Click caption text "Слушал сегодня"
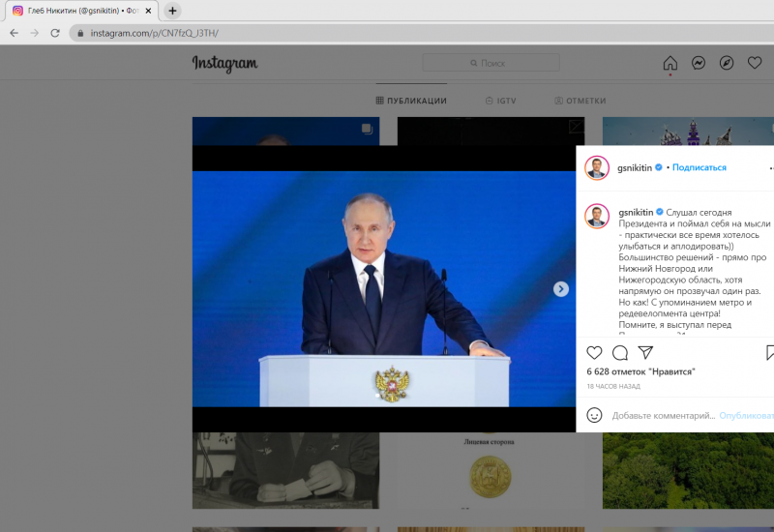The image size is (774, 532). [x=699, y=212]
